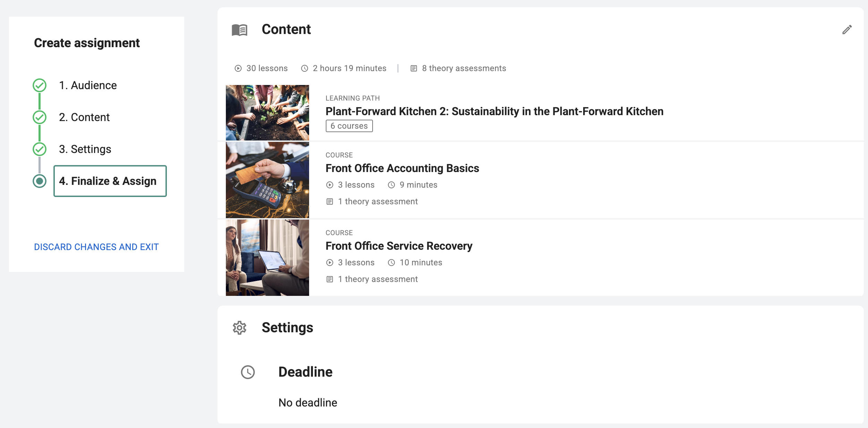868x428 pixels.
Task: Click the play icon next to 30 lessons
Action: 238,68
